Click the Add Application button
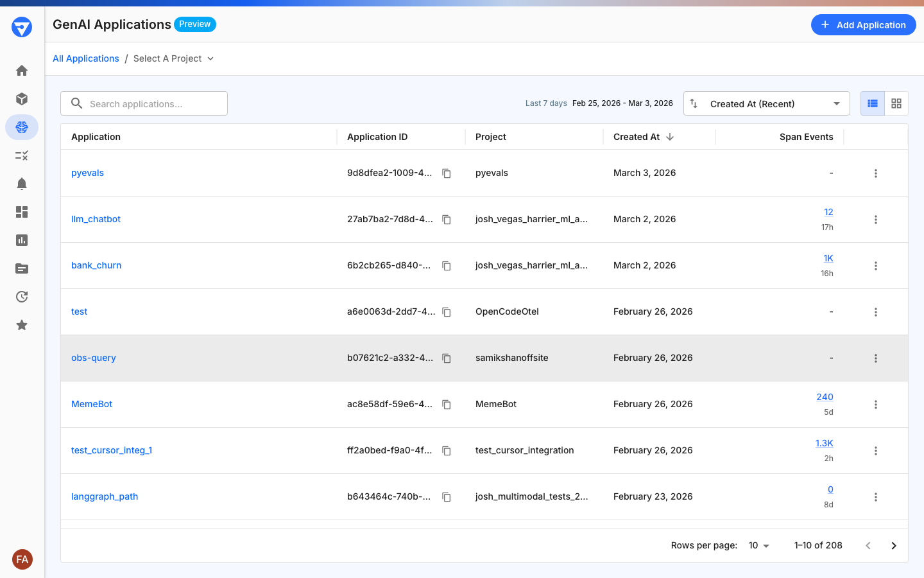The width and height of the screenshot is (924, 578). click(x=863, y=24)
